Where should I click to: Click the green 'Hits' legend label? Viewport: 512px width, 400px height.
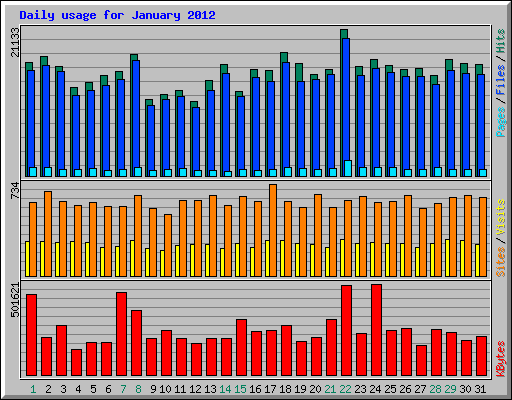[501, 41]
